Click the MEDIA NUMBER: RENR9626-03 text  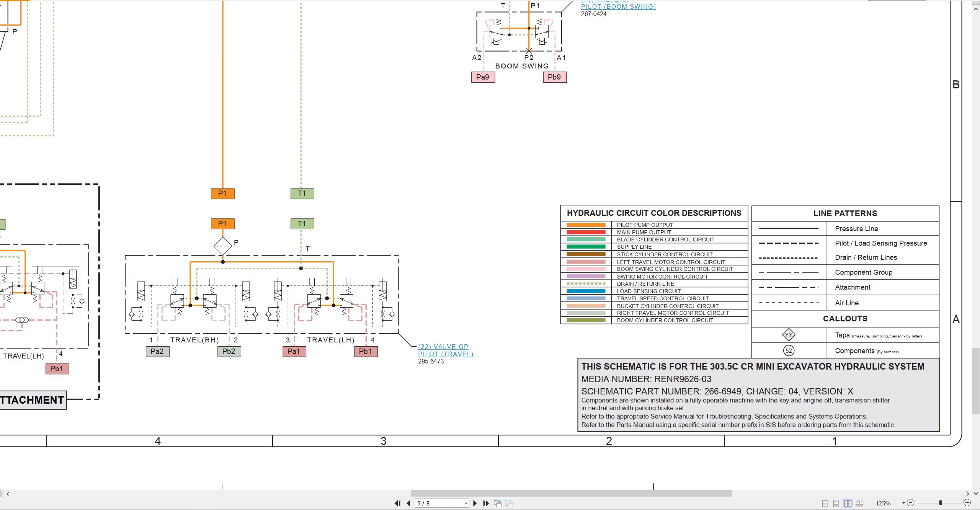point(646,379)
